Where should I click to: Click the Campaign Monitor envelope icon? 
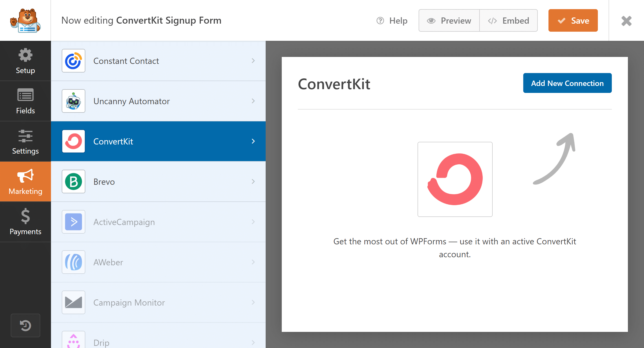pyautogui.click(x=74, y=302)
